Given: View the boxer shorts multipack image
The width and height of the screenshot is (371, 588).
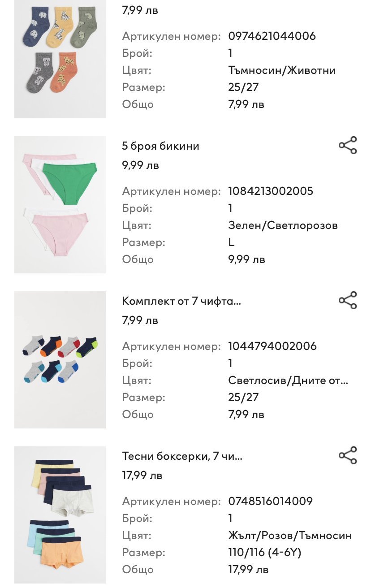Looking at the screenshot, I should coord(60,515).
